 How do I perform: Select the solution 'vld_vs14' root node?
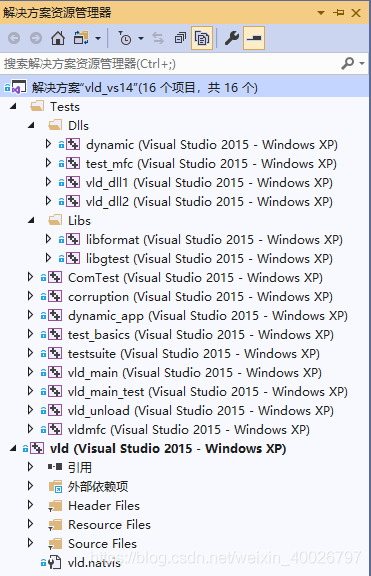(184, 87)
